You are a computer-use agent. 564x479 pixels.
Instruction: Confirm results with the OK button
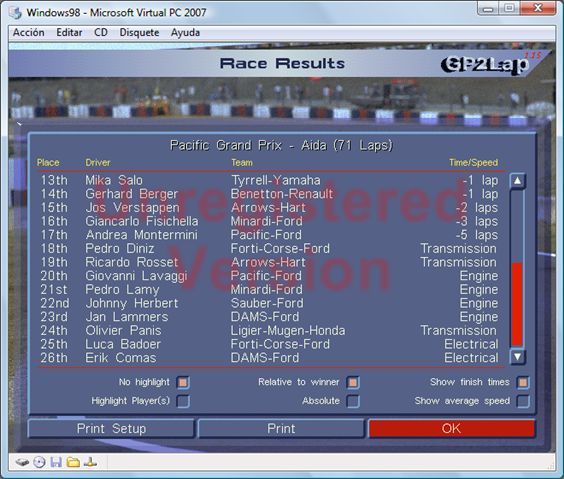pos(451,428)
